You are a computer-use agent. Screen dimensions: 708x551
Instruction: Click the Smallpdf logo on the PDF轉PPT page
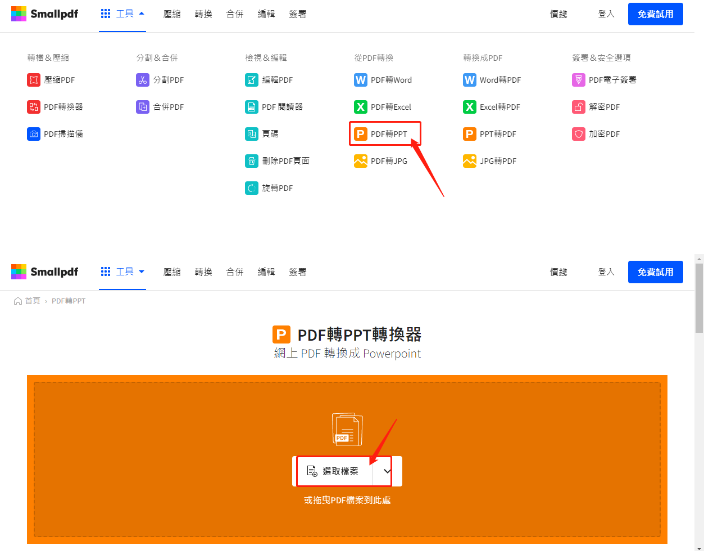click(x=44, y=271)
